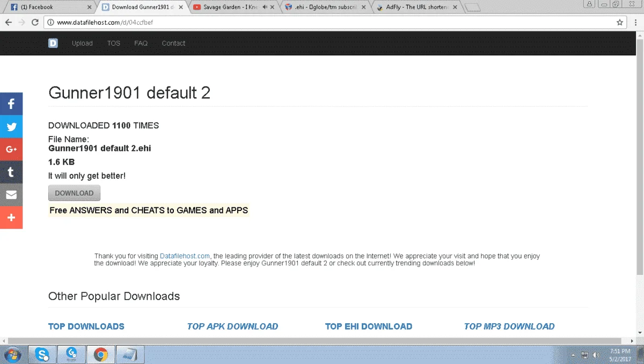Open TOP APK DOWNLOAD link

tap(232, 326)
